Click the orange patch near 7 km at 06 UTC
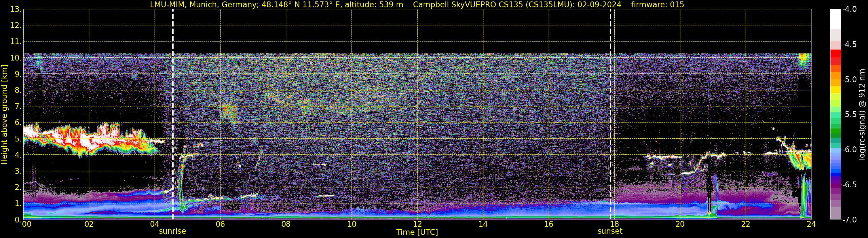Screen dimensions: 868x238 229,111
